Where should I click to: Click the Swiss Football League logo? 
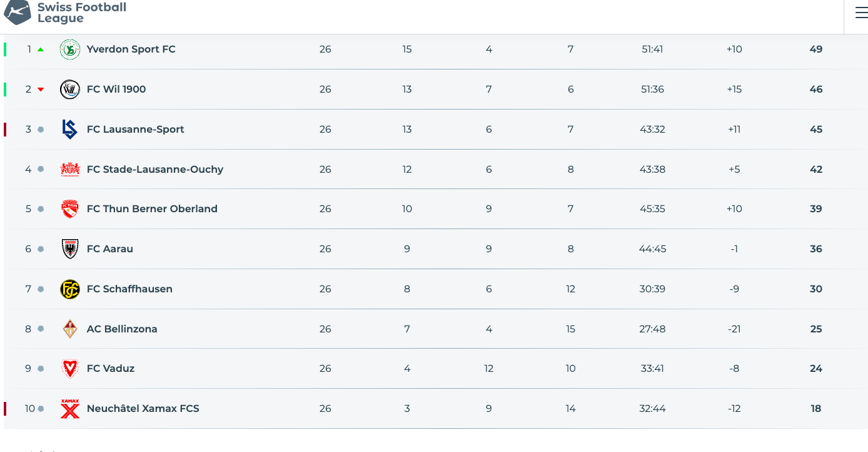point(18,12)
